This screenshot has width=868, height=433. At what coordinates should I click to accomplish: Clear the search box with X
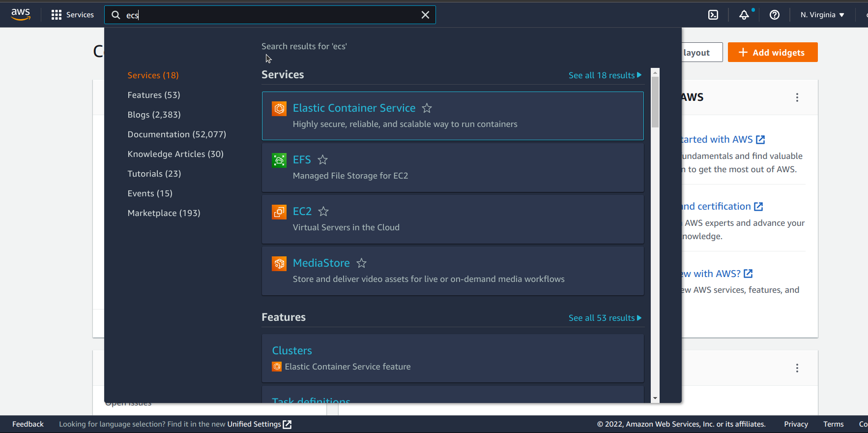(x=425, y=15)
